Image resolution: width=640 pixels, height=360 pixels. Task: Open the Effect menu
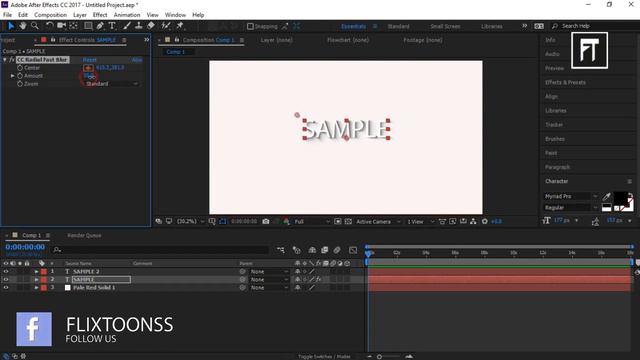100,15
